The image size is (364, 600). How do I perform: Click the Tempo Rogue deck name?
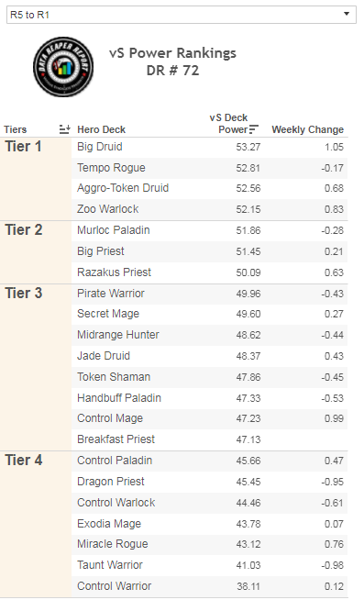point(111,168)
